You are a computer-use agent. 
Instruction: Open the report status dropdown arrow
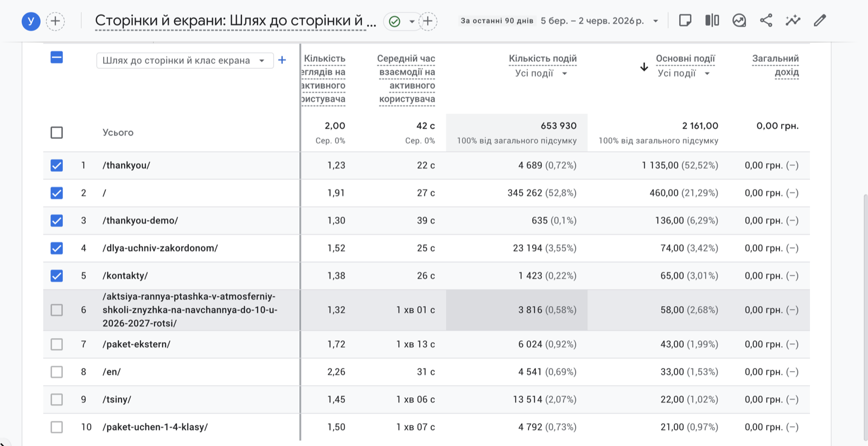pyautogui.click(x=412, y=22)
